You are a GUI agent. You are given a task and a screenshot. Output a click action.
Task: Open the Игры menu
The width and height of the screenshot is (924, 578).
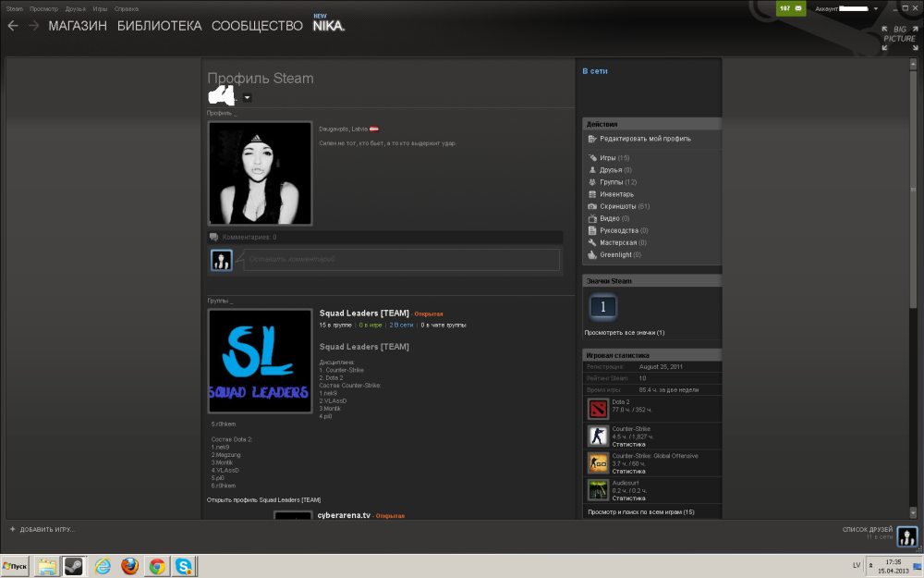tap(100, 9)
